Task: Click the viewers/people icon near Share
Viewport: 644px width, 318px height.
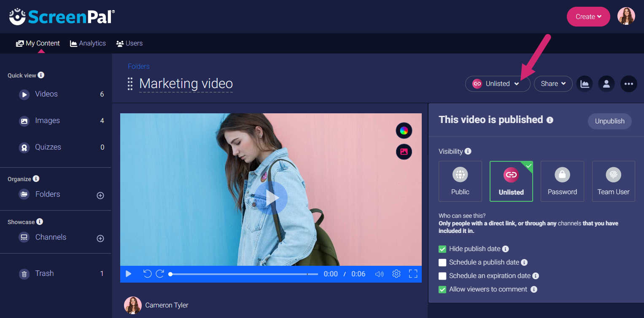Action: point(606,84)
